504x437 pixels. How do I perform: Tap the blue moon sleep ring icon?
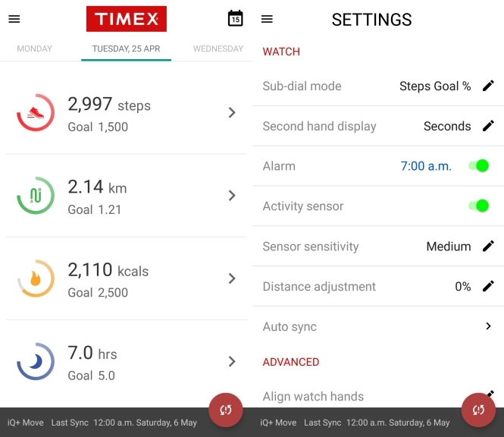tap(36, 361)
